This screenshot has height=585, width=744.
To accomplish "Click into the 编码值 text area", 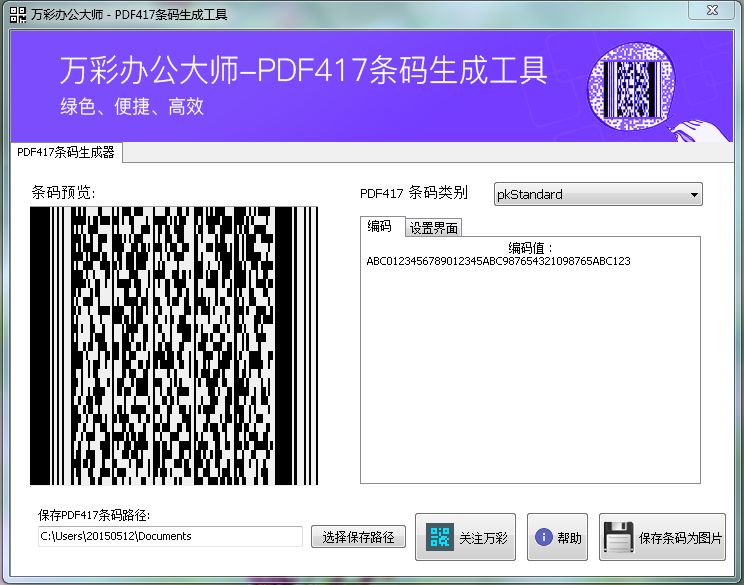I will click(530, 370).
